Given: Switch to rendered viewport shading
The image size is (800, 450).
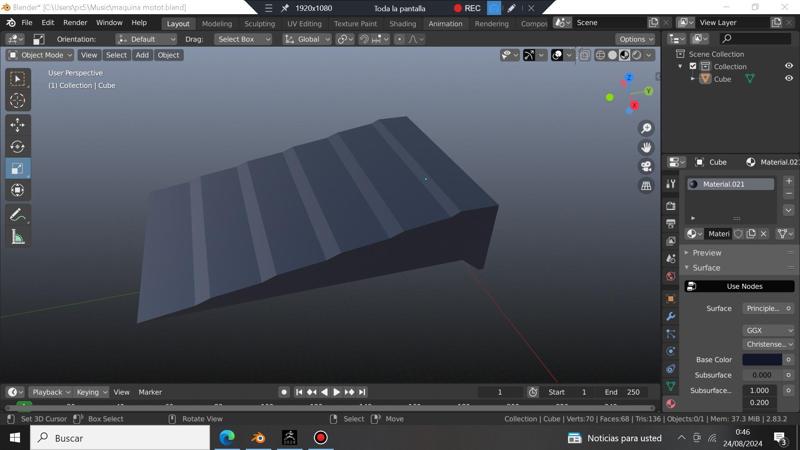Looking at the screenshot, I should pyautogui.click(x=637, y=55).
